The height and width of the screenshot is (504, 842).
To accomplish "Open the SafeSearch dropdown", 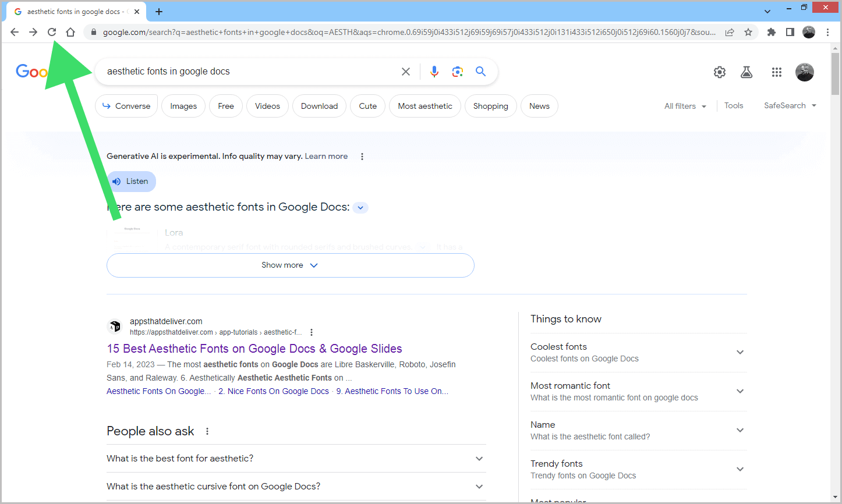I will pyautogui.click(x=790, y=105).
